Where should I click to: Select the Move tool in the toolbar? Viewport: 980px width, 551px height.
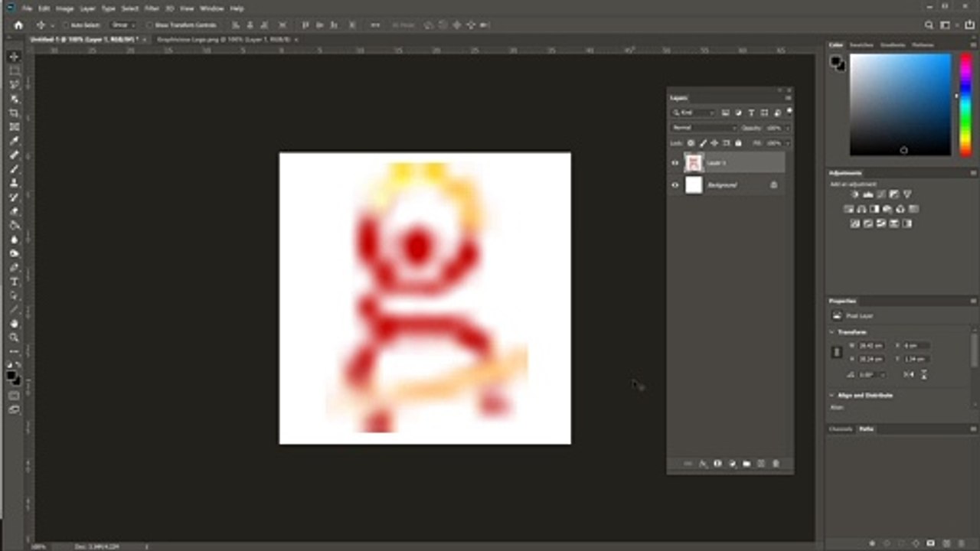coord(14,57)
